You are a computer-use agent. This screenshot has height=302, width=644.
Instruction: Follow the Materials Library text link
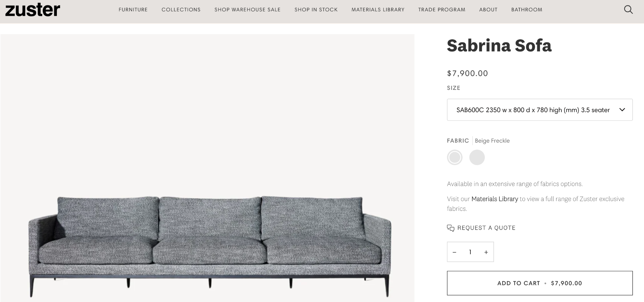click(495, 199)
